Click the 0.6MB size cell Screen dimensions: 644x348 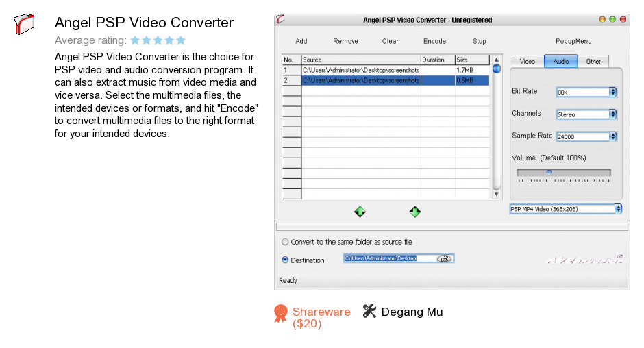click(472, 81)
